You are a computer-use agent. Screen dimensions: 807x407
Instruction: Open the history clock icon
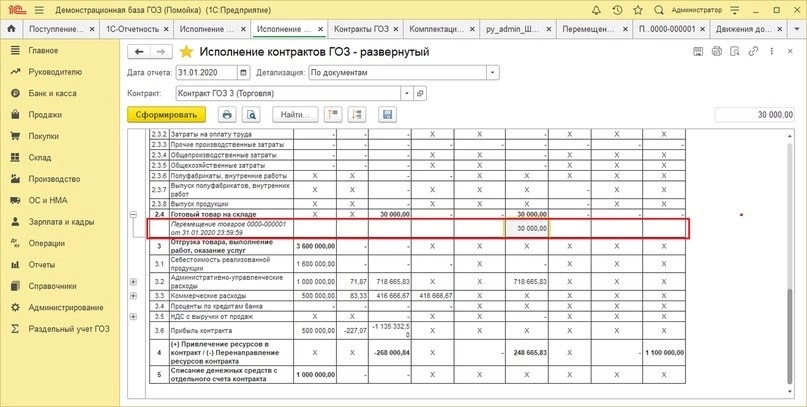pyautogui.click(x=617, y=10)
